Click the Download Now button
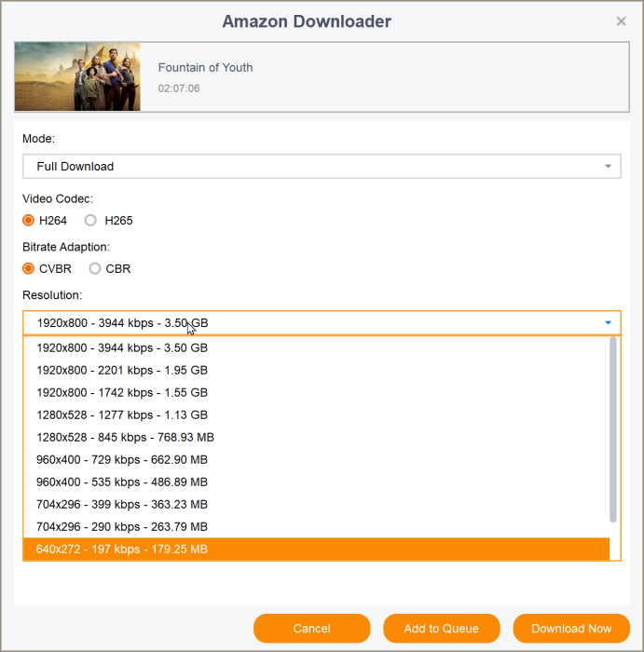This screenshot has height=652, width=644. coord(571,629)
